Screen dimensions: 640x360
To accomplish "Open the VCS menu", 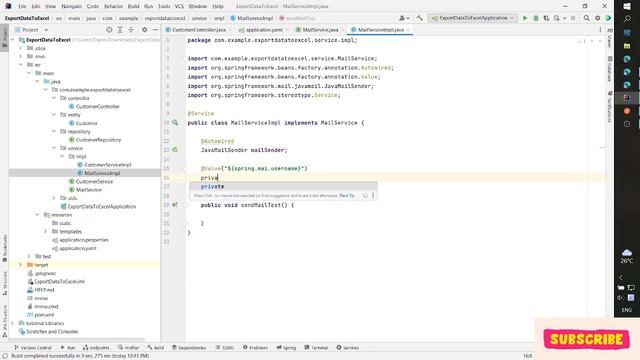I will pos(179,6).
